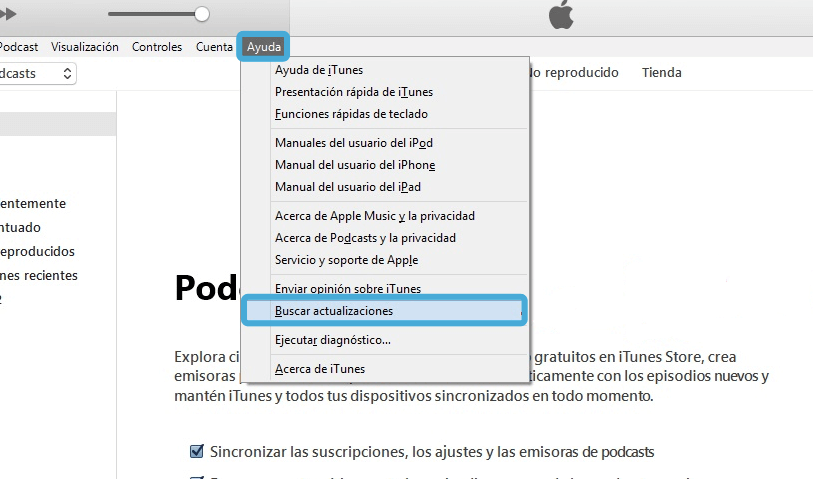
Task: Switch to the 'reproducido' tab
Action: 574,73
